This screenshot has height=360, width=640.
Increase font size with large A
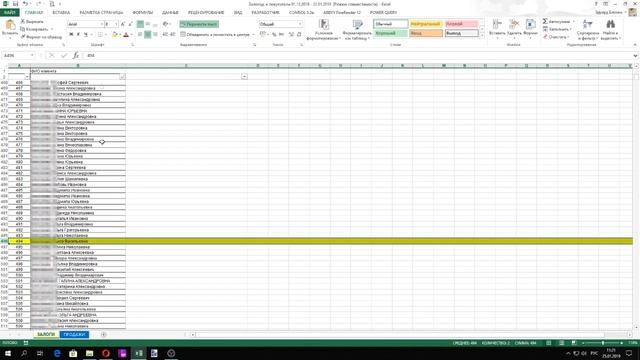(123, 24)
